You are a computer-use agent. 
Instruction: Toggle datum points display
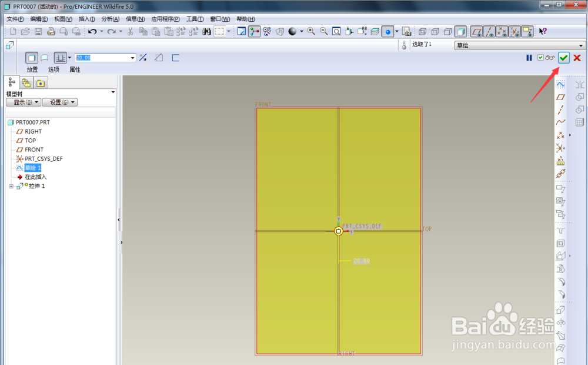coord(502,32)
